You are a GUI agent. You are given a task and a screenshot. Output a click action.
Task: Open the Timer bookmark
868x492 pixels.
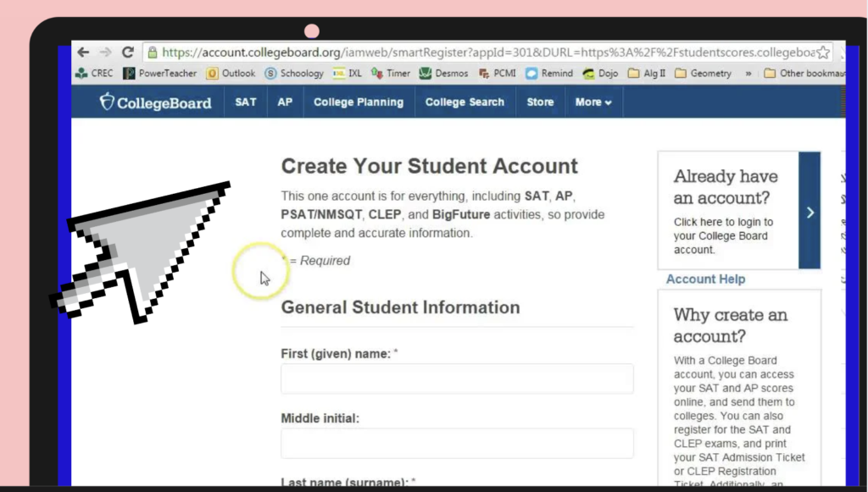tap(391, 73)
